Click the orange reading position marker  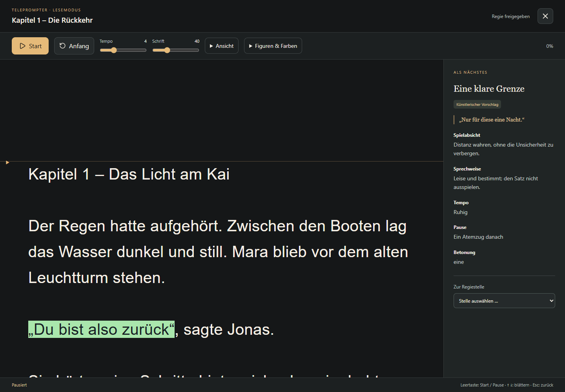pos(7,162)
